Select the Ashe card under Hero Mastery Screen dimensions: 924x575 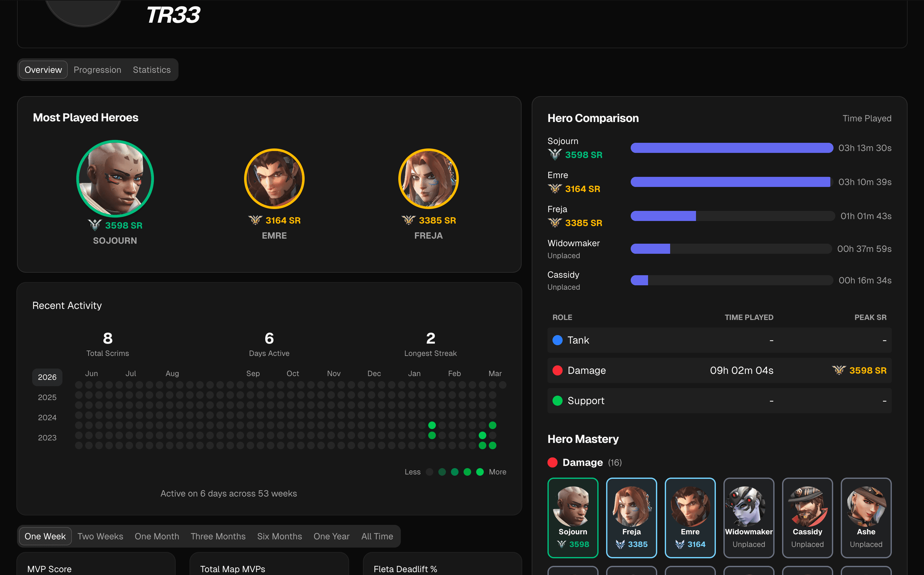866,517
